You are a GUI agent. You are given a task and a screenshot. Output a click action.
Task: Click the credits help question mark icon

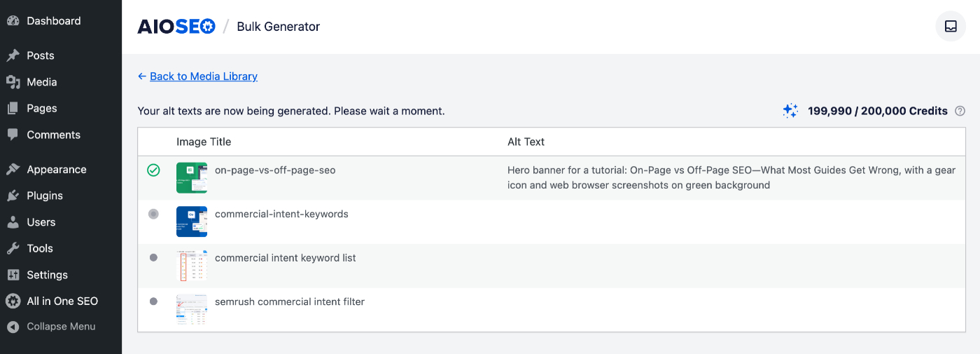960,111
